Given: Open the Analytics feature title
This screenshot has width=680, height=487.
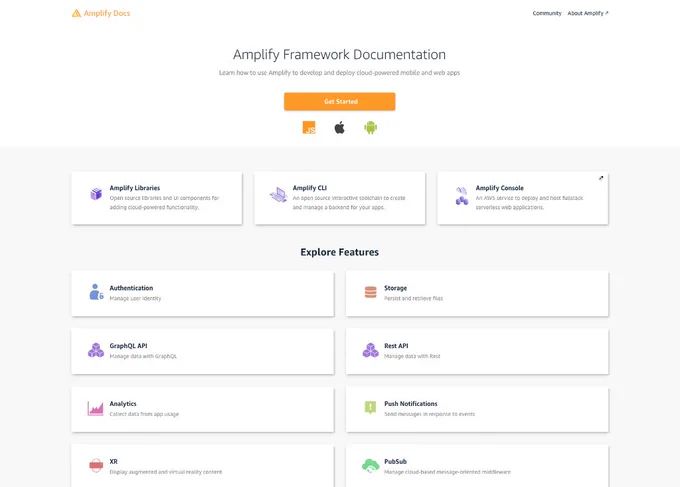Looking at the screenshot, I should click(123, 404).
